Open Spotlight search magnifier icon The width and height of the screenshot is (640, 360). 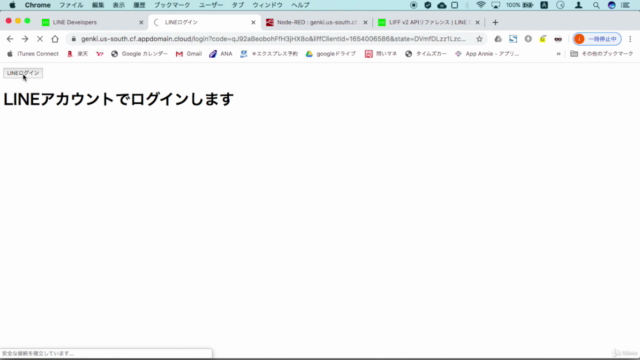pos(596,5)
